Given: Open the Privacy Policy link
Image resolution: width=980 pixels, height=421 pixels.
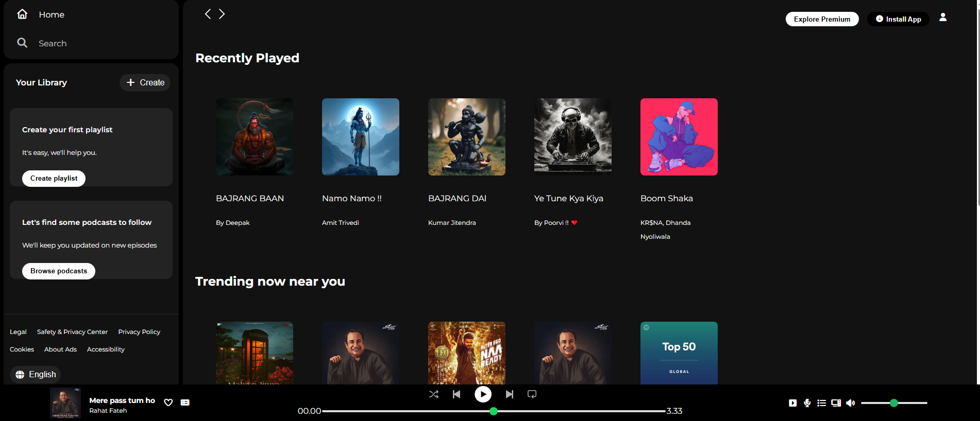Looking at the screenshot, I should (x=139, y=332).
